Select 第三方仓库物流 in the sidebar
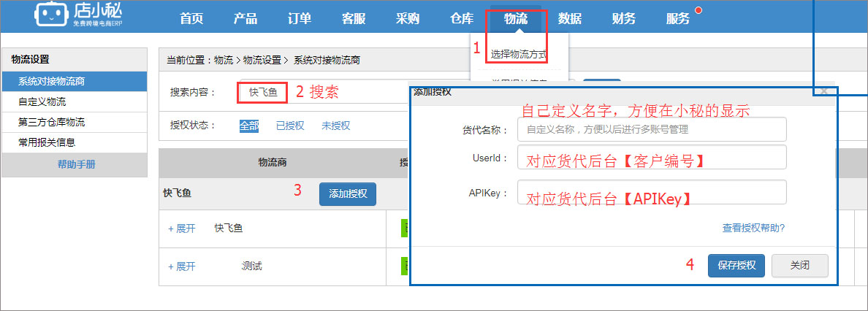The image size is (868, 311). tap(75, 123)
